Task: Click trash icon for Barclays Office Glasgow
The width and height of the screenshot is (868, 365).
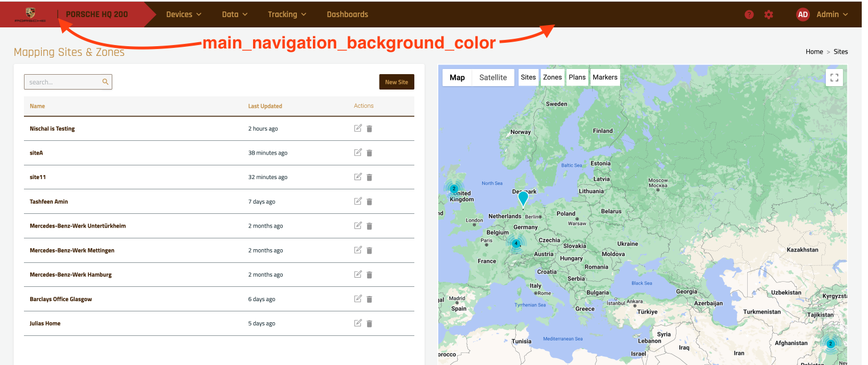Action: 369,299
